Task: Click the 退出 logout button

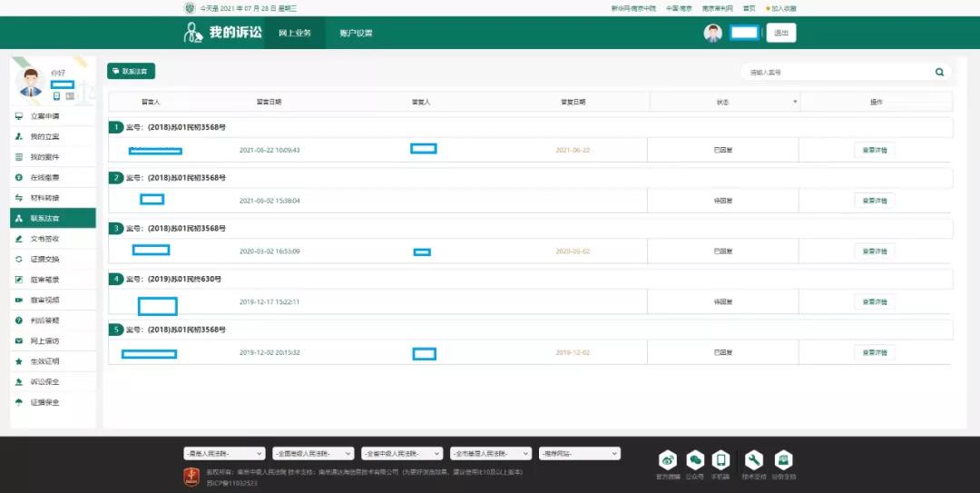Action: click(781, 34)
